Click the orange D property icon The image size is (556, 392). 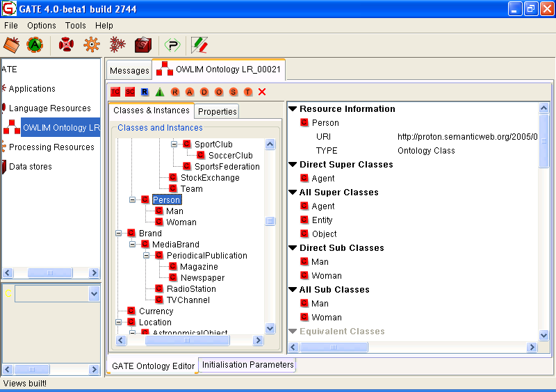(204, 92)
